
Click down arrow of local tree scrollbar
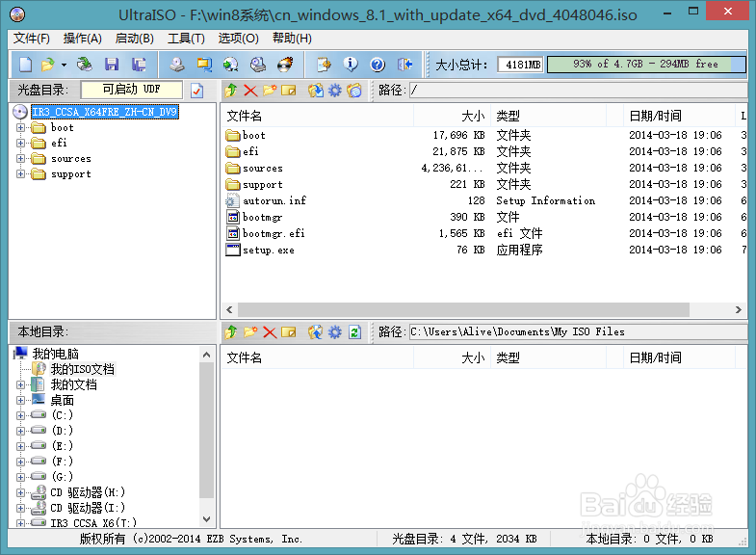pos(206,519)
